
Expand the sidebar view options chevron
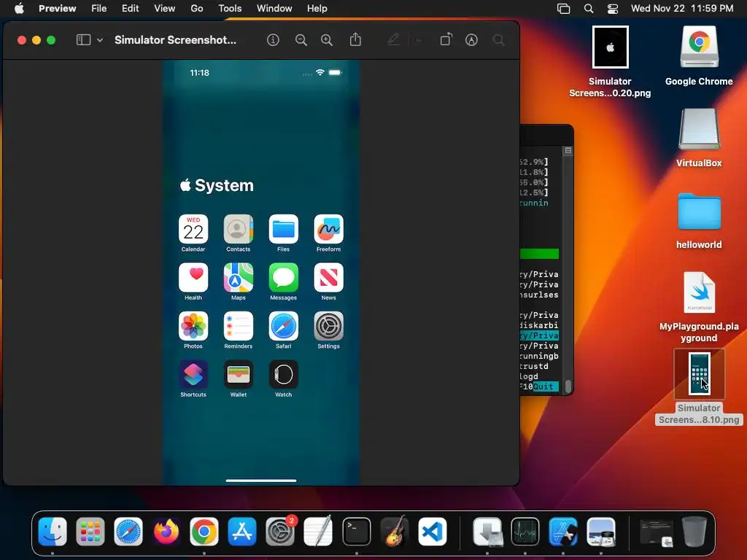(99, 40)
